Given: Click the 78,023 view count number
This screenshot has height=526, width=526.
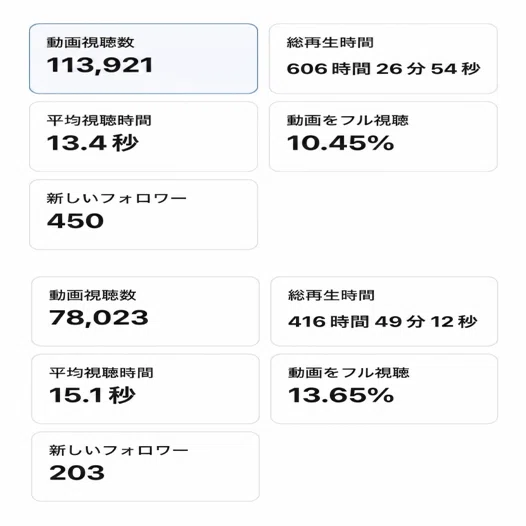Looking at the screenshot, I should pos(99,318).
